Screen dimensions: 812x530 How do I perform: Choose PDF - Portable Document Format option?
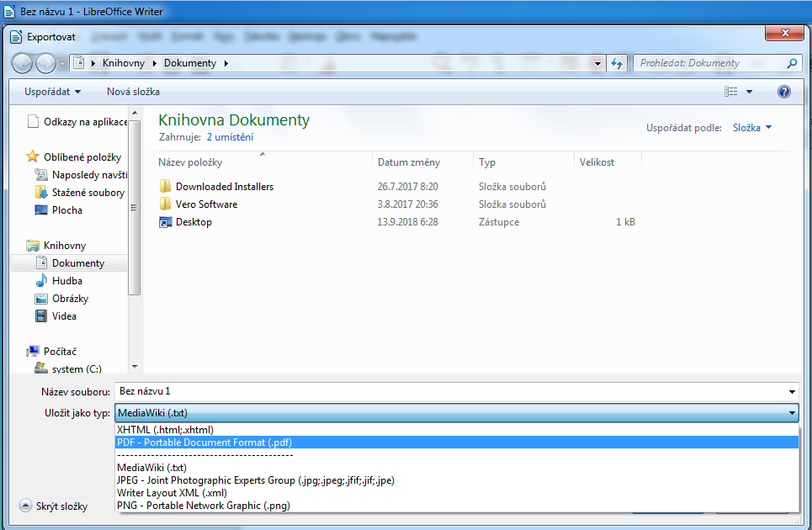(x=204, y=443)
